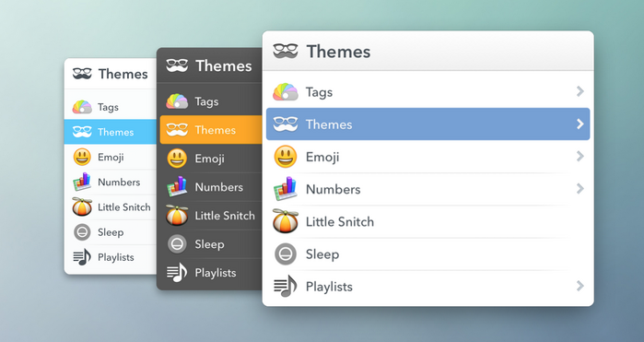Click the smiley Emoji icon in large white window
Screen dimensions: 644x342
[286, 157]
